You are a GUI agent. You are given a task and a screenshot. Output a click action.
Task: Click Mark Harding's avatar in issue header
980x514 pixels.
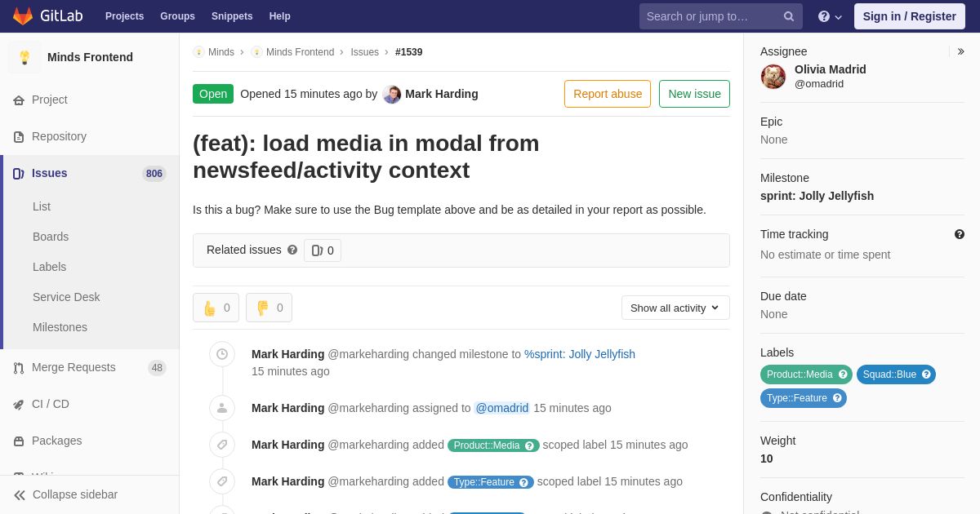(x=392, y=94)
